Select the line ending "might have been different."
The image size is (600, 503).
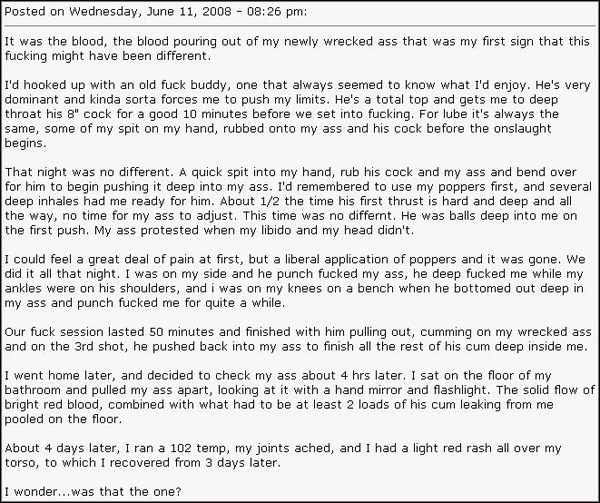click(108, 56)
